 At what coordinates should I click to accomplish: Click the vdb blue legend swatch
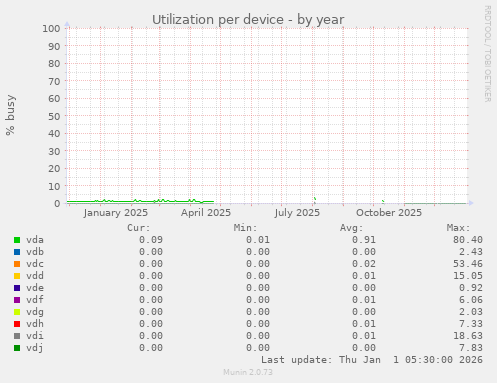tap(17, 252)
